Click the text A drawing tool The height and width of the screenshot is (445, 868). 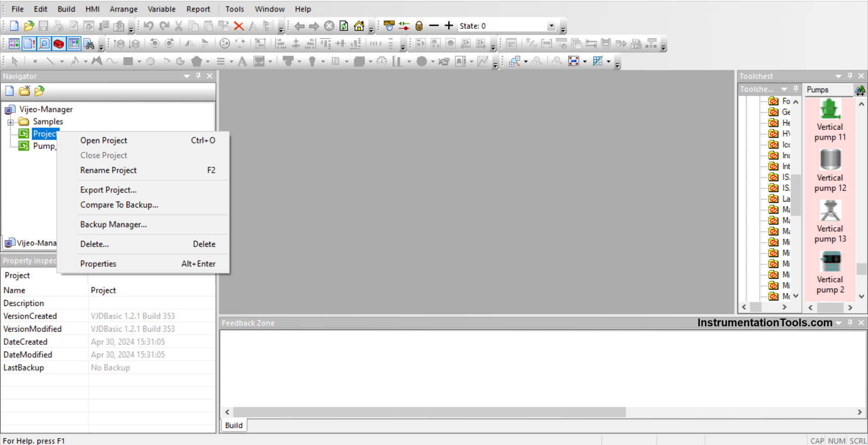(242, 61)
